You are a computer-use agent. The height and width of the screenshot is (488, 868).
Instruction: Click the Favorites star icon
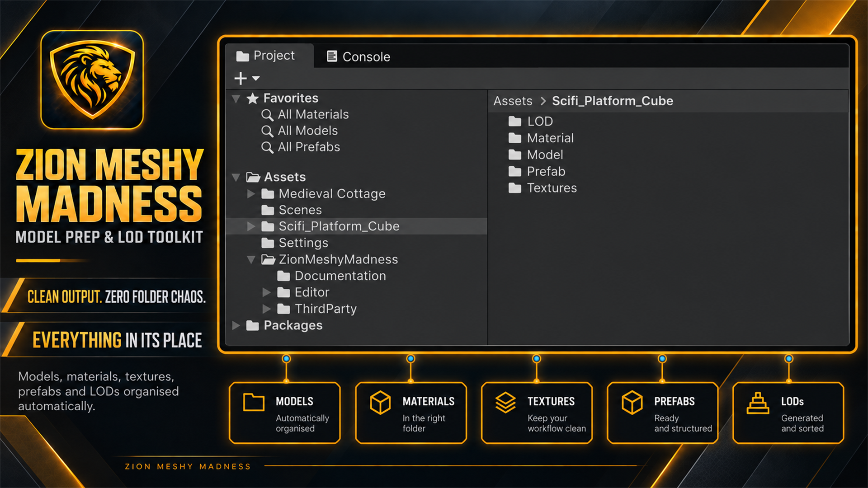253,99
